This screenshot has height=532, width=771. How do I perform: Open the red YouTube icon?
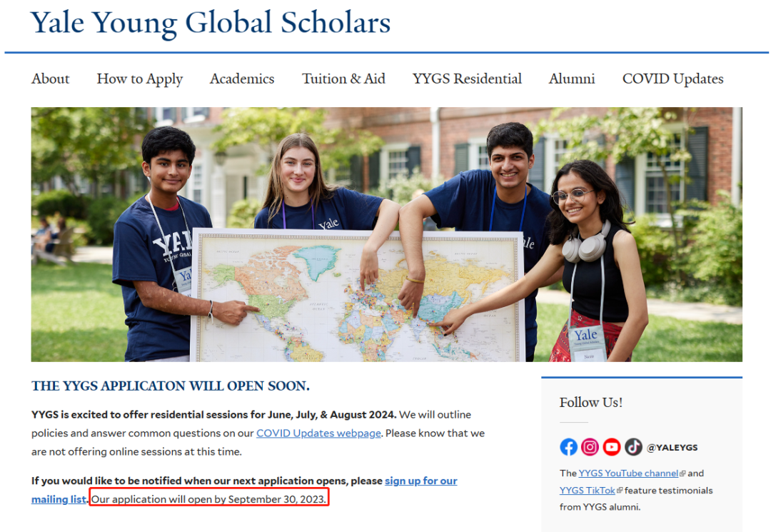coord(612,447)
